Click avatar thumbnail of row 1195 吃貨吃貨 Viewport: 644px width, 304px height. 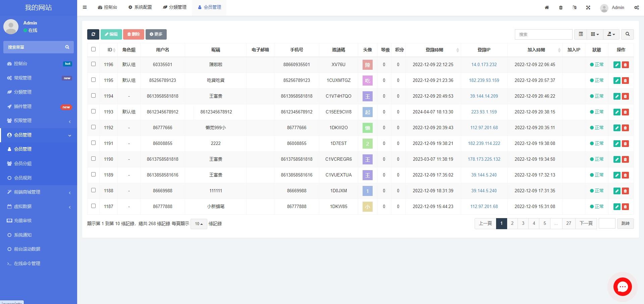pyautogui.click(x=368, y=81)
